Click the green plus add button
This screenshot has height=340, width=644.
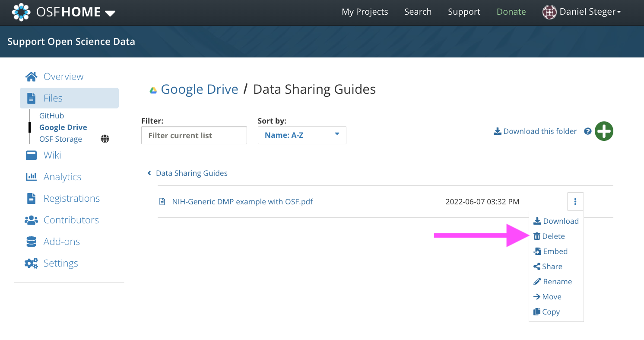coord(604,131)
